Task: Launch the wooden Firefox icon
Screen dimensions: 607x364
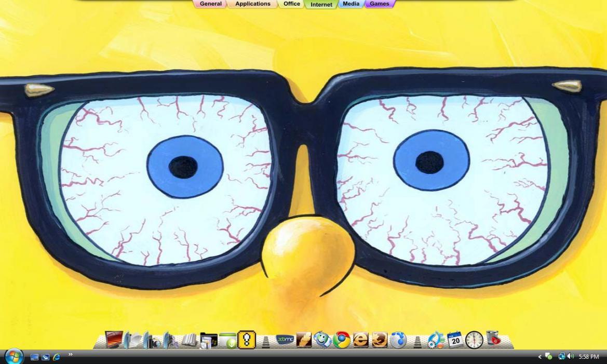Action: [x=380, y=340]
